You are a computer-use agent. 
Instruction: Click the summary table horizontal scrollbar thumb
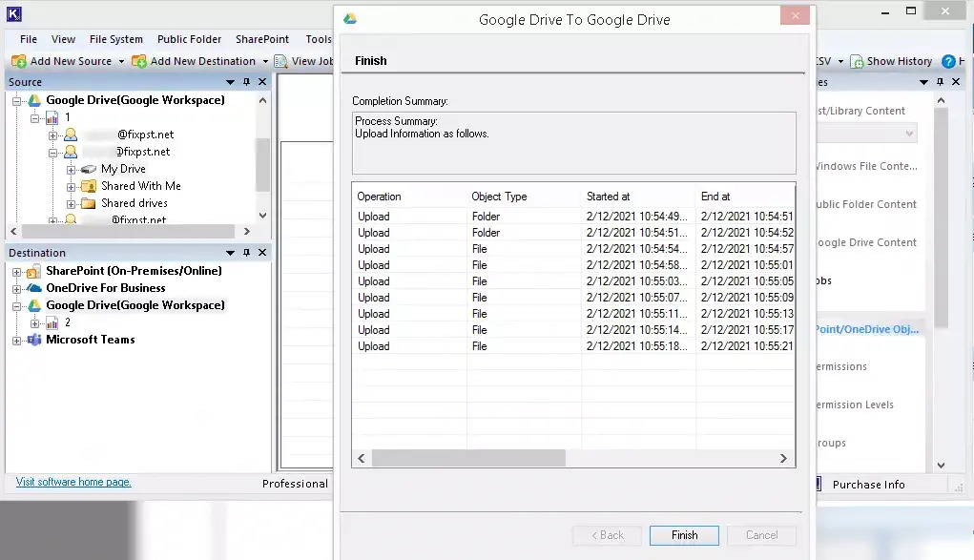(468, 458)
